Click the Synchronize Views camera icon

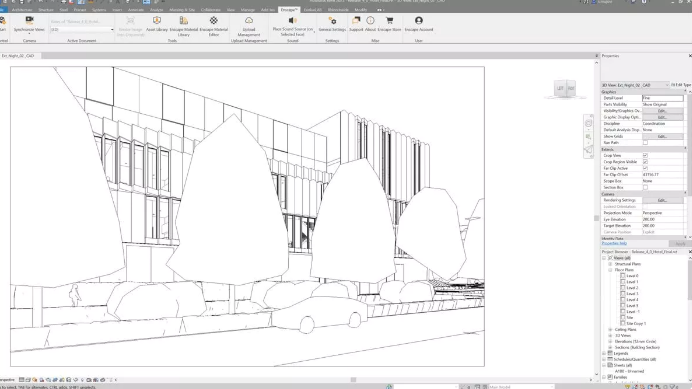pos(30,20)
